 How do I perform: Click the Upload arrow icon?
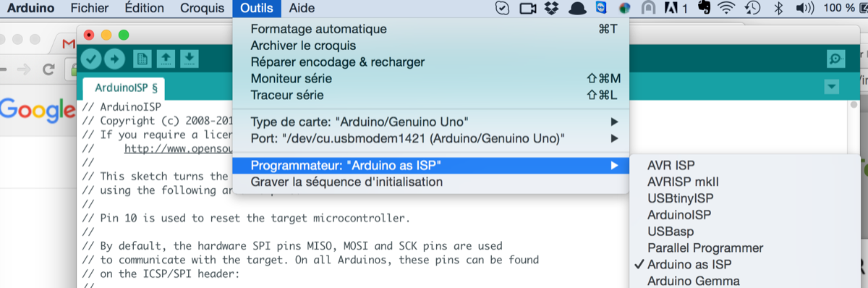pyautogui.click(x=114, y=59)
